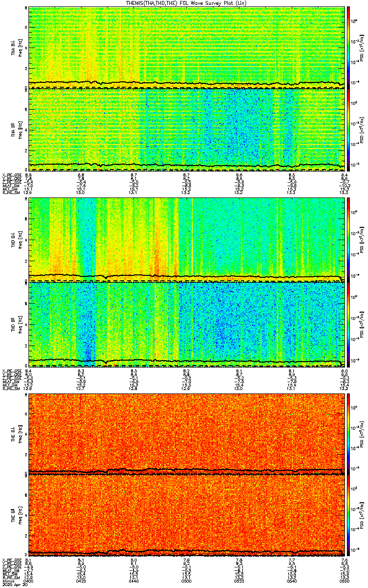Click the 0440 time tick label

pyautogui.click(x=134, y=582)
